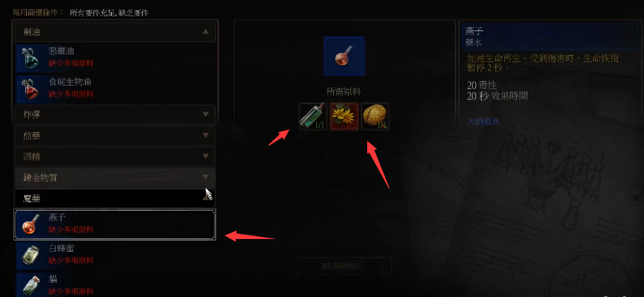Click the green alcohol bottle ingredient icon
The width and height of the screenshot is (644, 297).
pos(313,117)
